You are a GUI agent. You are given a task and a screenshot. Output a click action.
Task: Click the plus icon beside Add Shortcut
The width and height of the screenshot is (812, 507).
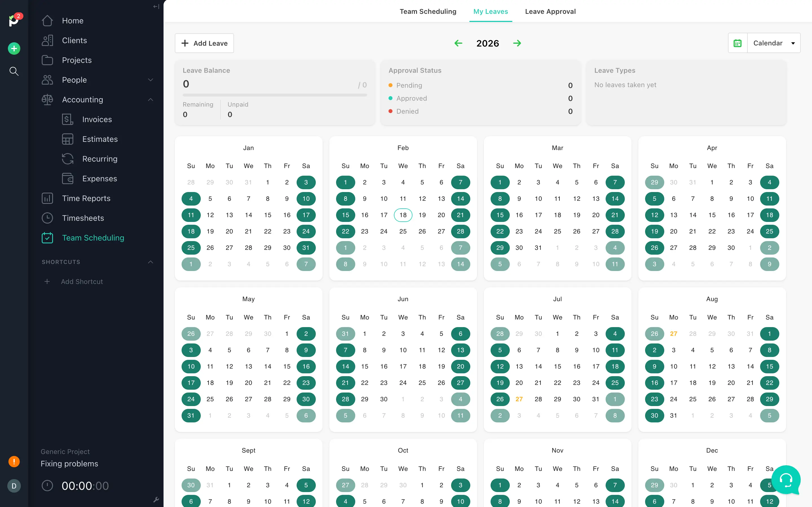(x=47, y=282)
